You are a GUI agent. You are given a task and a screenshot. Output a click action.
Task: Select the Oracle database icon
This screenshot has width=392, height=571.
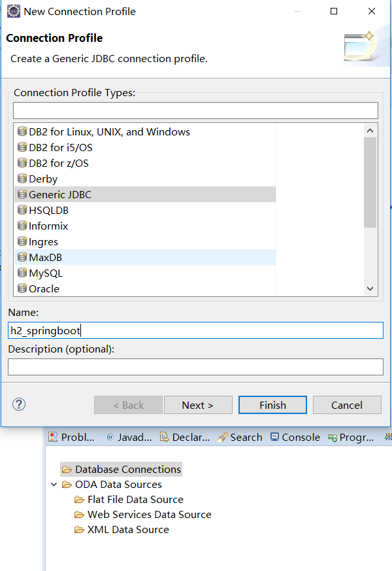coord(22,289)
